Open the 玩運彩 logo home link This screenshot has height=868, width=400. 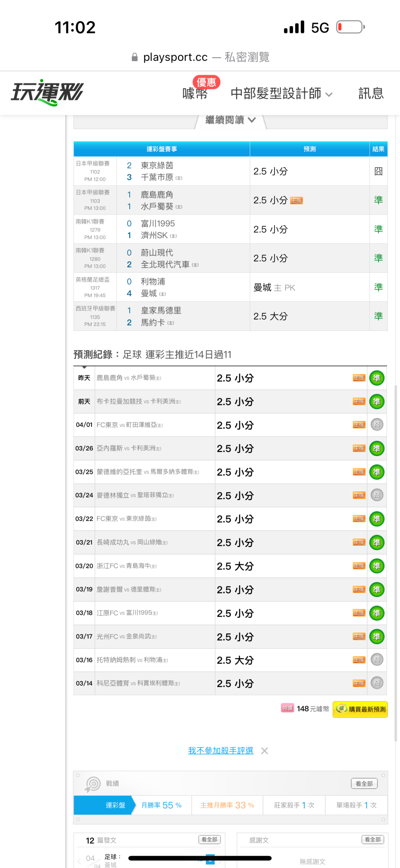(x=47, y=92)
